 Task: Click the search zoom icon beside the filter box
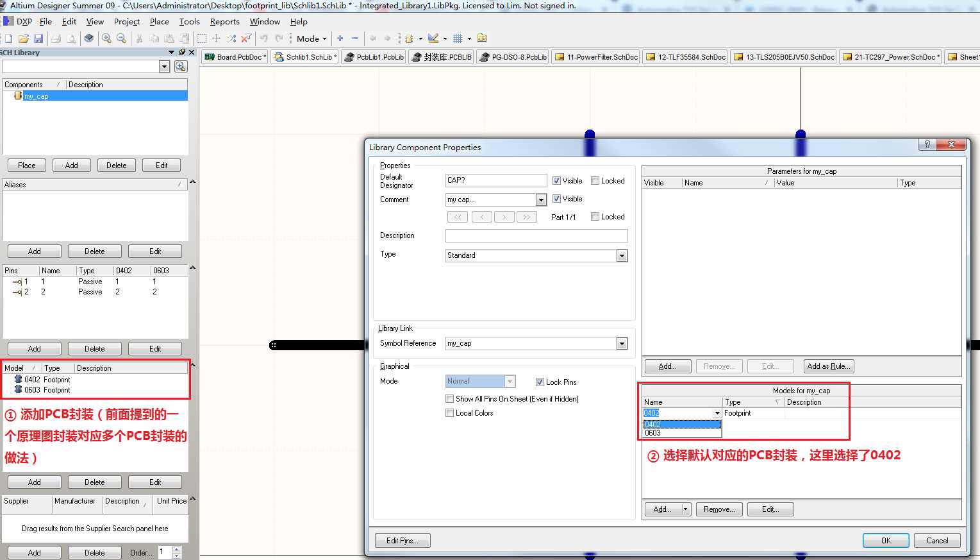[181, 67]
